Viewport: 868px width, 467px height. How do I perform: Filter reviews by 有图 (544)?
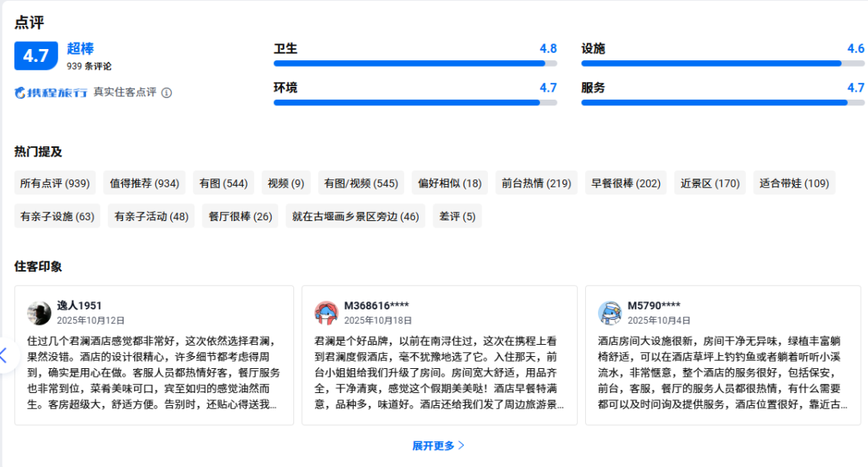click(223, 183)
